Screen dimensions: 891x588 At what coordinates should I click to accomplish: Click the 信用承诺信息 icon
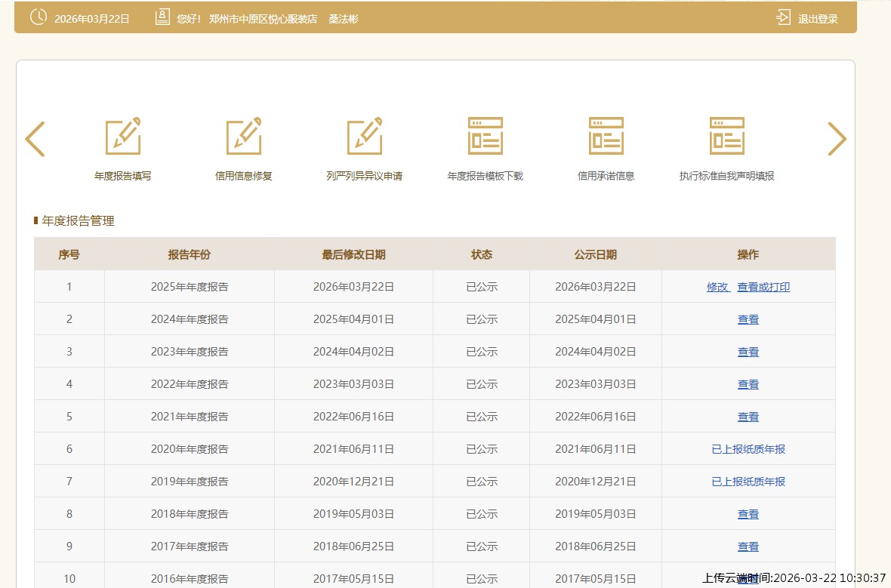click(x=606, y=137)
